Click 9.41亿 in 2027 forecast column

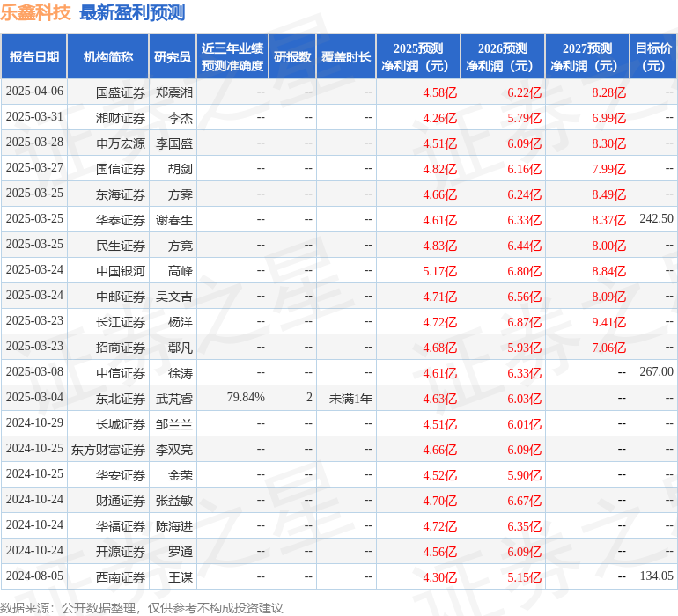click(x=608, y=322)
